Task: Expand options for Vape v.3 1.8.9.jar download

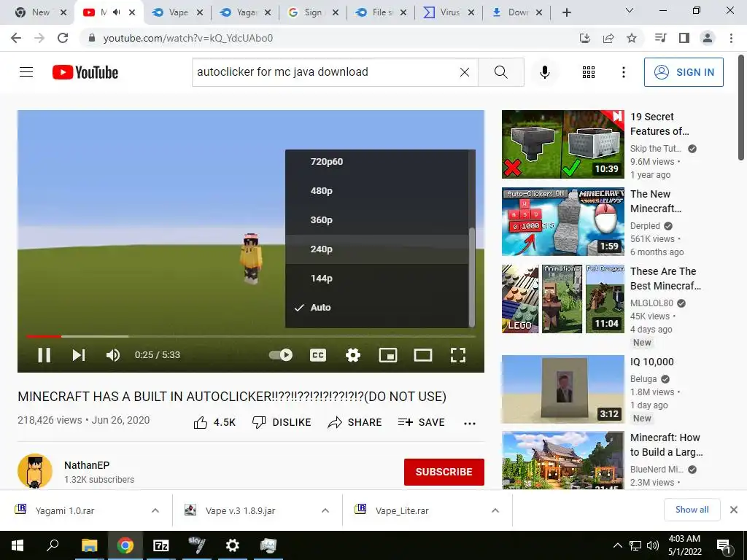Action: [x=325, y=510]
